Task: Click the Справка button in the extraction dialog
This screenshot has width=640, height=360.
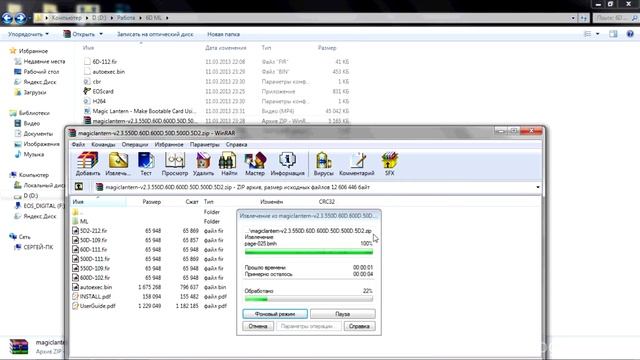Action: pos(359,326)
